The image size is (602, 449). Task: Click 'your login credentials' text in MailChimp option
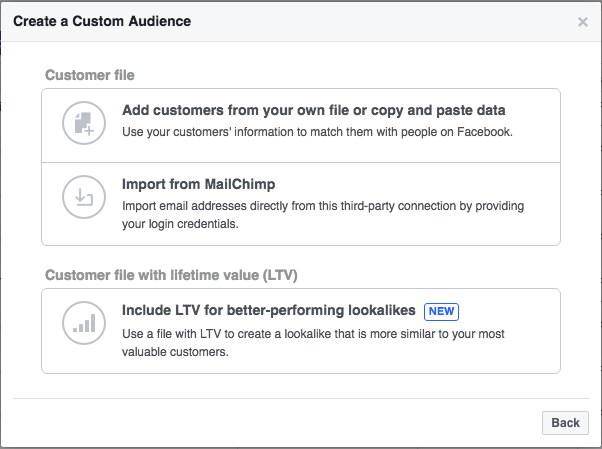[180, 224]
